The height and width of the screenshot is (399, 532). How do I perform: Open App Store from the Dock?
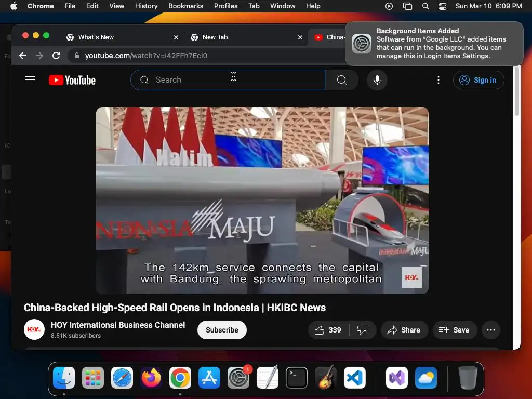click(x=209, y=378)
